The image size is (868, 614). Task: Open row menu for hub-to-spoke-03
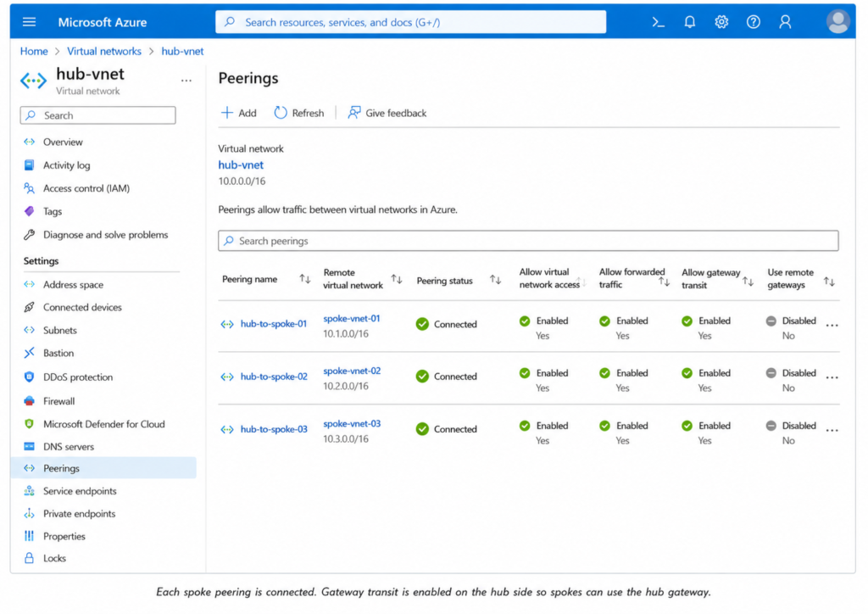(832, 430)
